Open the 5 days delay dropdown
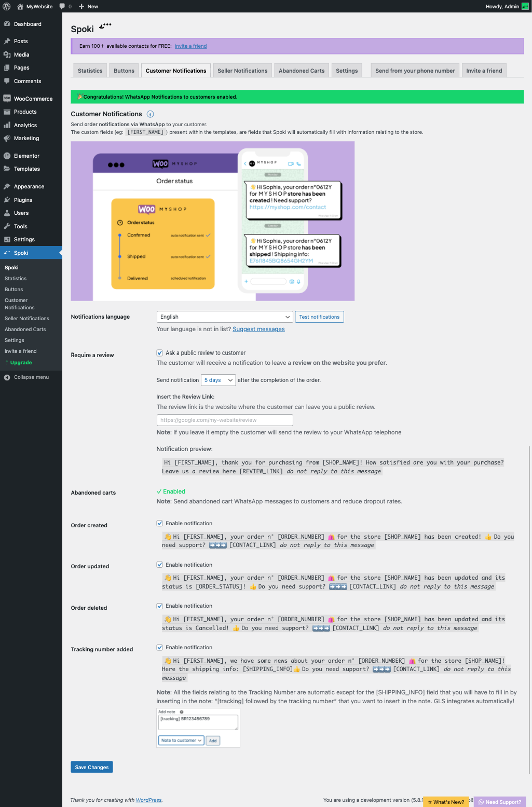 pyautogui.click(x=219, y=380)
